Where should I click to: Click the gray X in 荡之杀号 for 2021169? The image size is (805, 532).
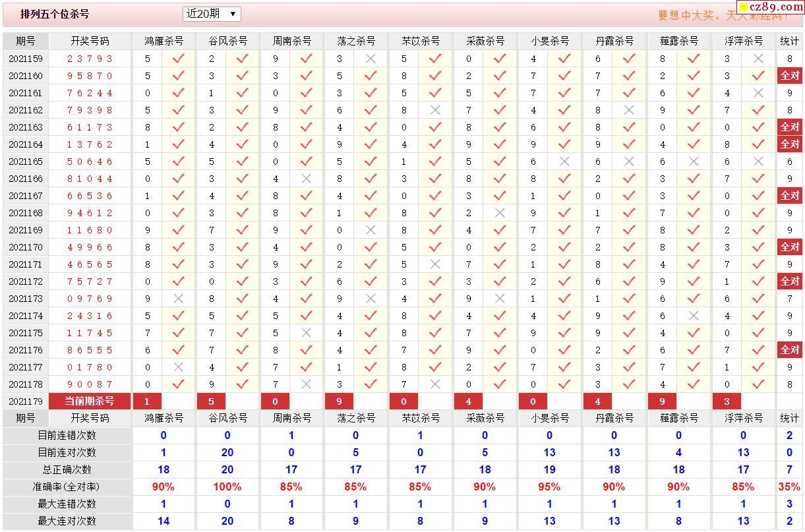(x=371, y=230)
